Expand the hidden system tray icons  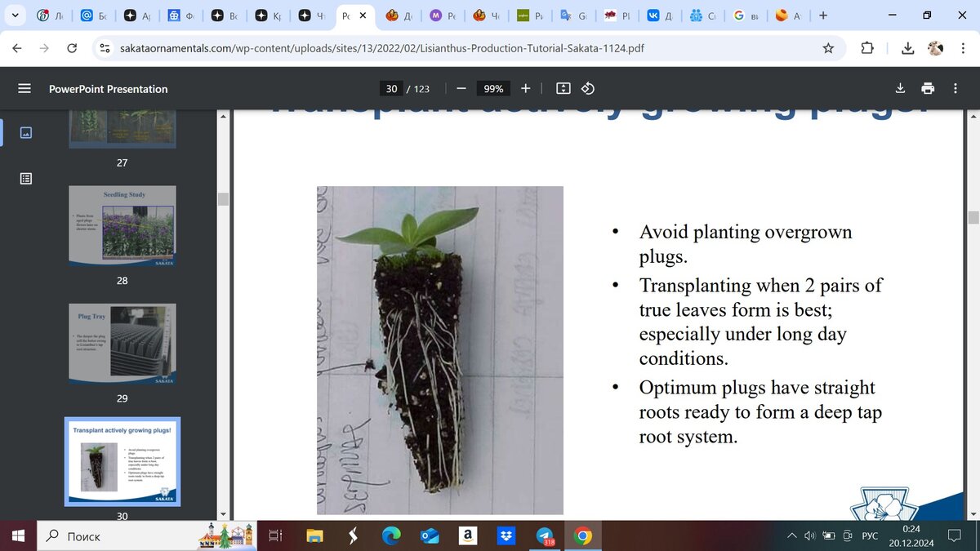tap(791, 536)
